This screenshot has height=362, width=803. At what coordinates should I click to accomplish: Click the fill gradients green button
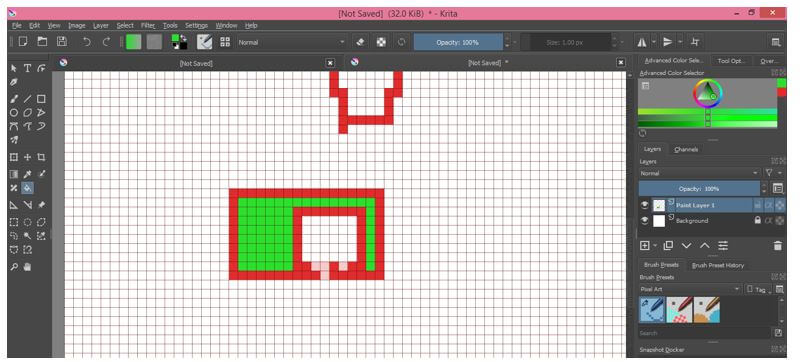point(134,42)
